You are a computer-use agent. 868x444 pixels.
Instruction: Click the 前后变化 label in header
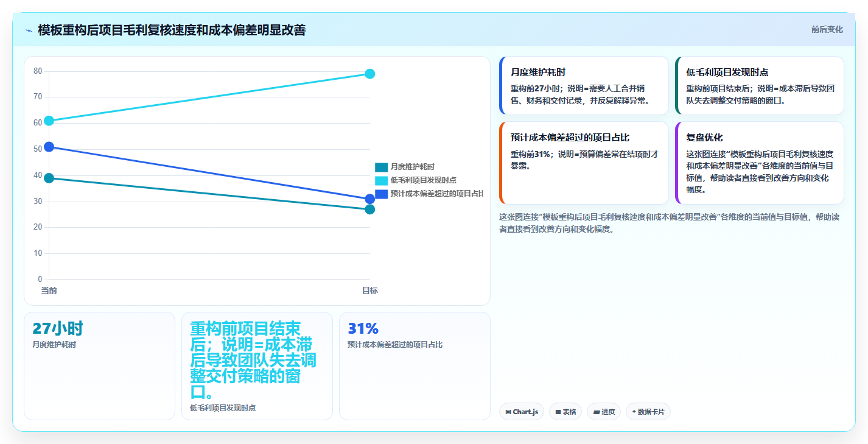827,29
